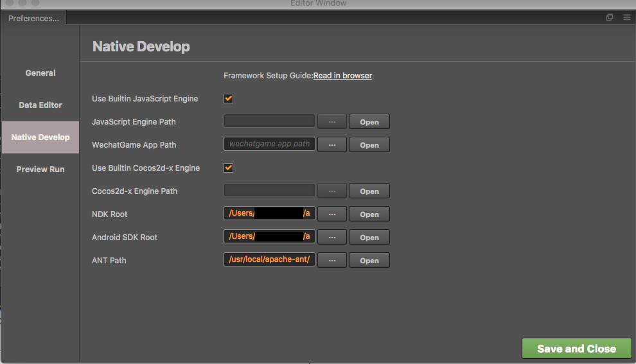Uncheck Use Builtin JavaScript Engine checkbox
The width and height of the screenshot is (636, 364).
click(x=228, y=99)
